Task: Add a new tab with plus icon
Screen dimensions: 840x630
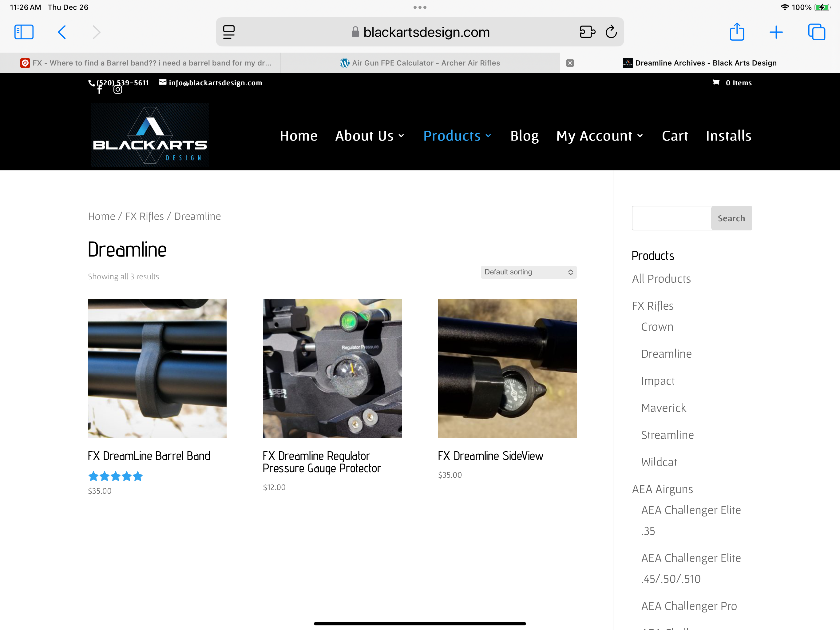Action: coord(776,32)
